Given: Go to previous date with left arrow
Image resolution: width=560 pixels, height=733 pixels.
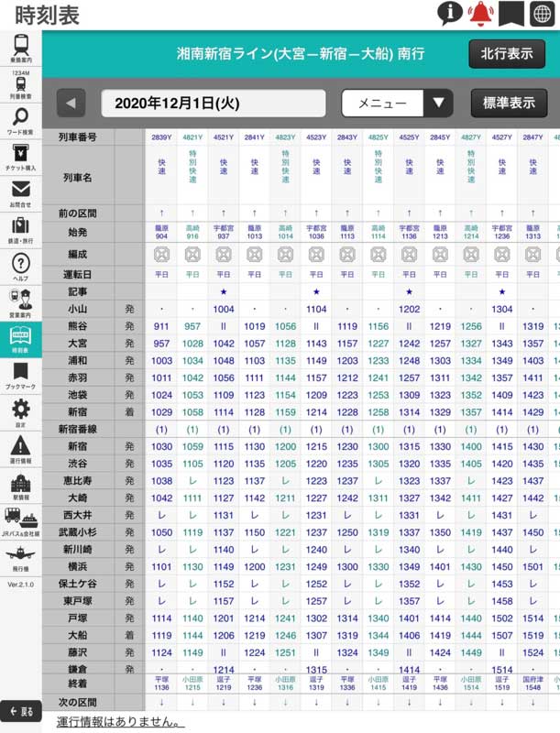Looking at the screenshot, I should click(x=71, y=103).
